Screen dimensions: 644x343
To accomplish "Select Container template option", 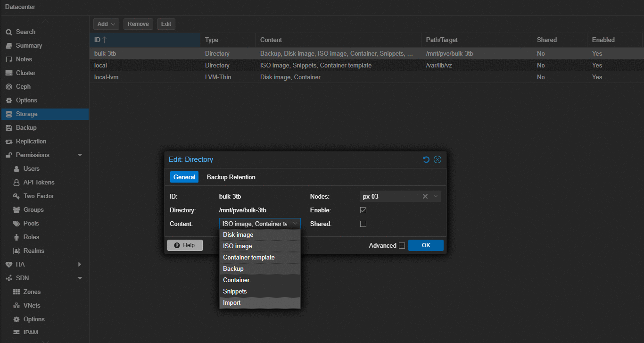I will [x=260, y=258].
